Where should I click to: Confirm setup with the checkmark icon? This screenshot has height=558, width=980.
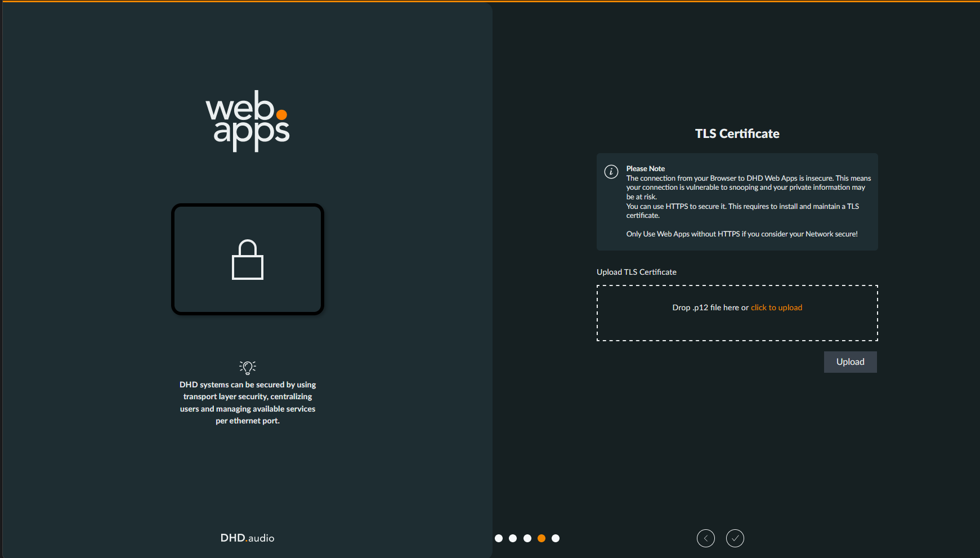(735, 538)
